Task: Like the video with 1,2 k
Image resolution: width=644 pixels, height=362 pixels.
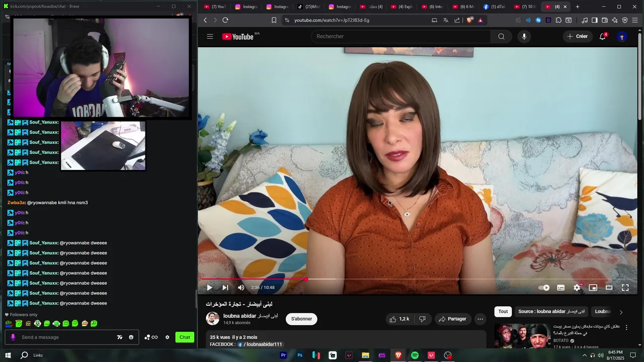Action: click(398, 319)
